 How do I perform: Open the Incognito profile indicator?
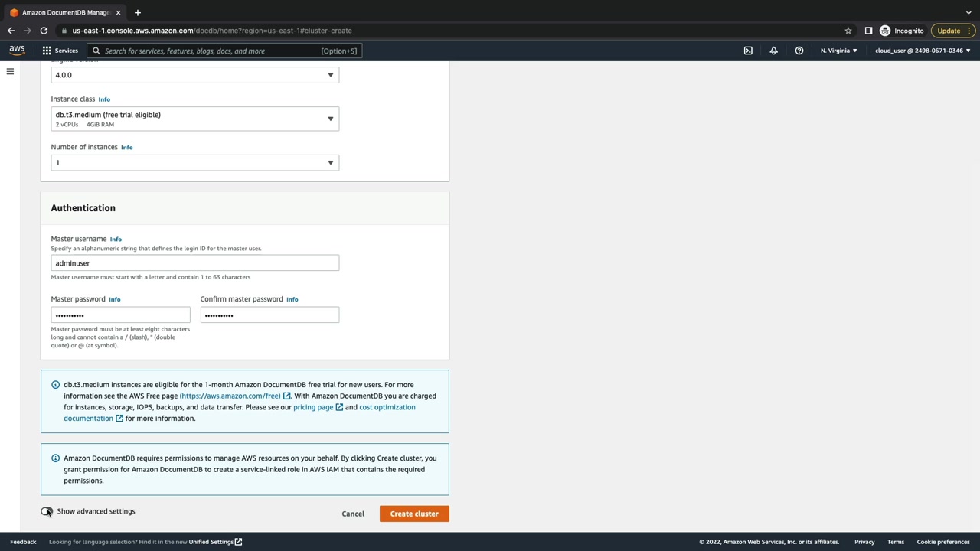(x=902, y=31)
